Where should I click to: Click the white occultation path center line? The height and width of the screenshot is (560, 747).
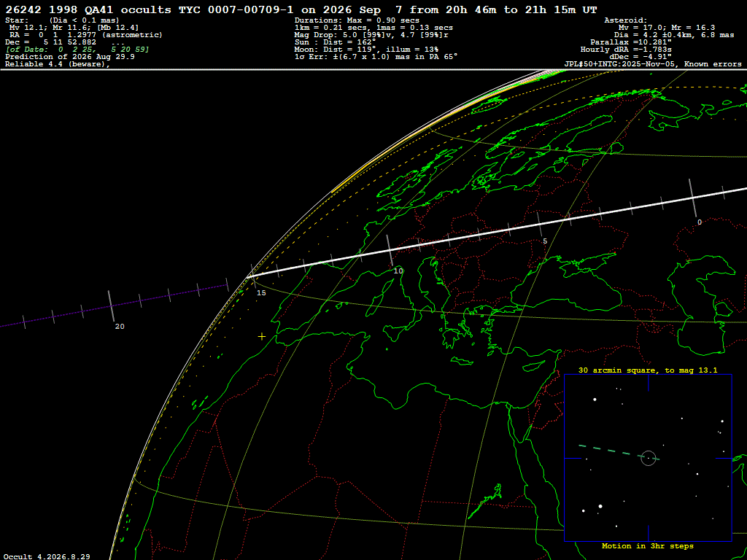coord(497,232)
